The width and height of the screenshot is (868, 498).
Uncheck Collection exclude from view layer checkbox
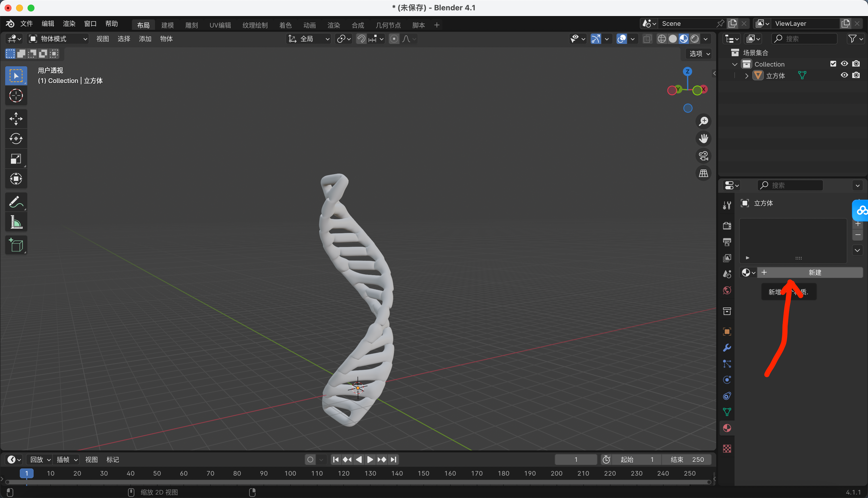click(833, 64)
